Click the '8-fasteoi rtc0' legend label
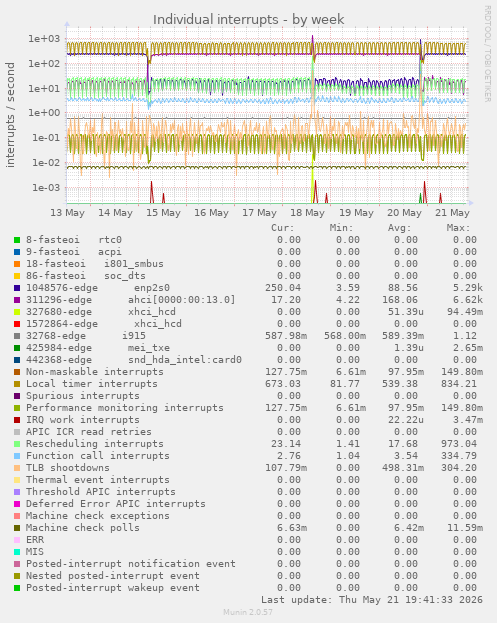The image size is (497, 623). point(74,240)
